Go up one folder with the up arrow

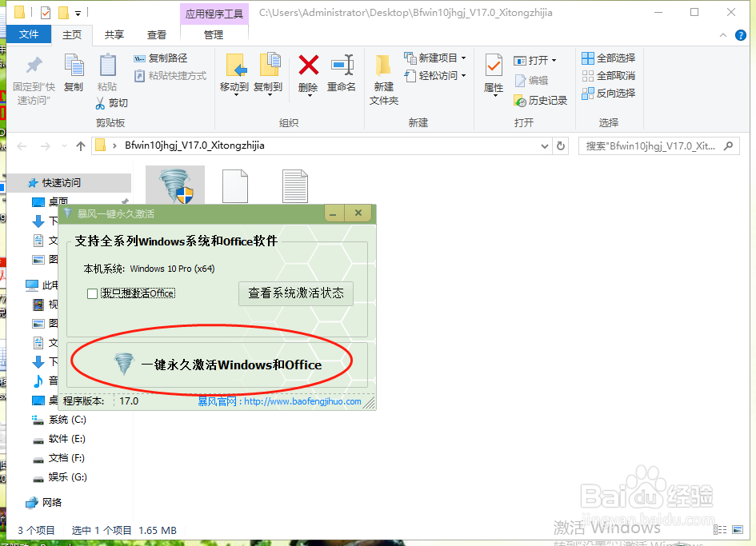click(81, 146)
